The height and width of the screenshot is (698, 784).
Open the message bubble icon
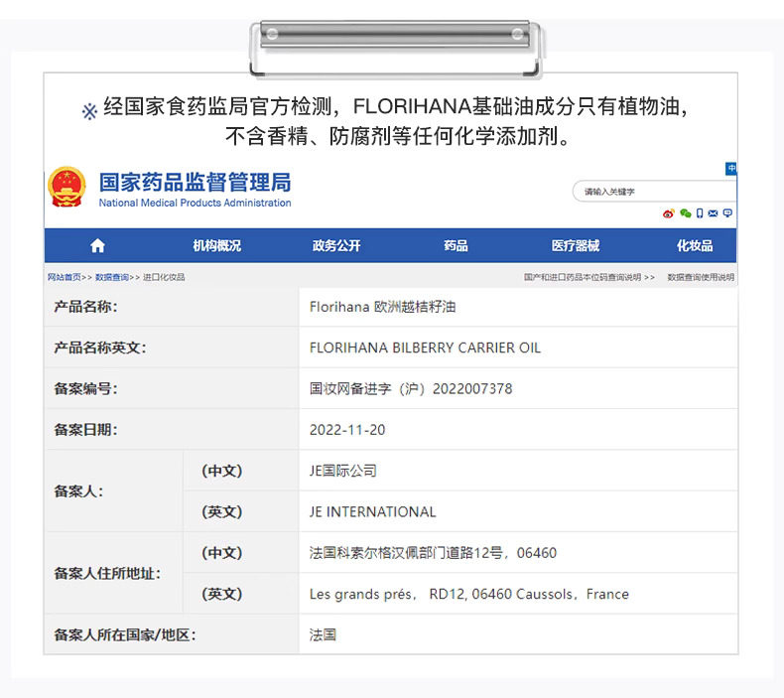pos(727,213)
